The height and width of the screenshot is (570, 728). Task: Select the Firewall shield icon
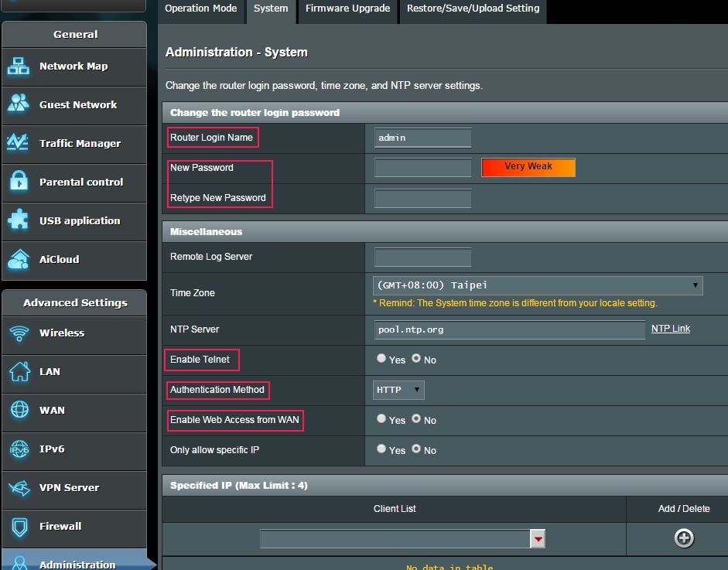coord(19,527)
